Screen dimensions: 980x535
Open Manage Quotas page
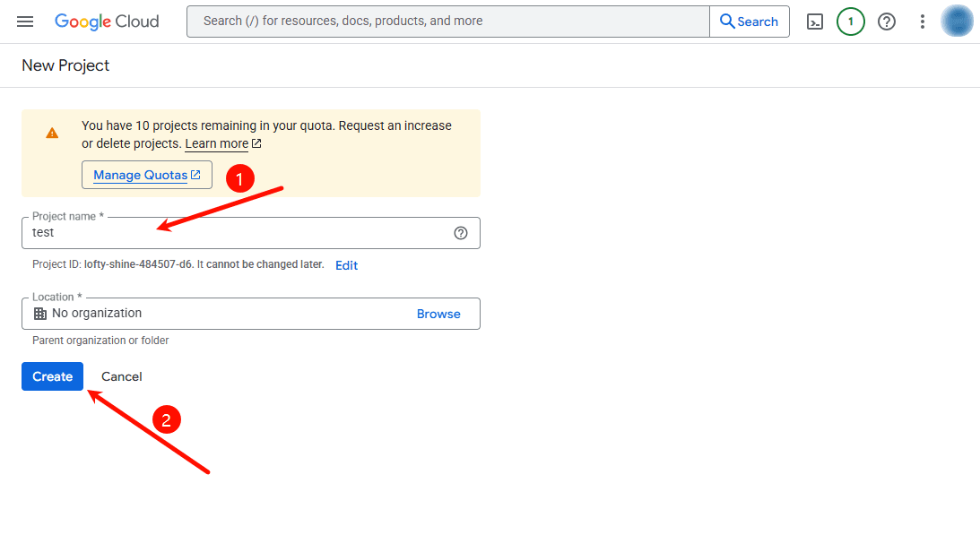(x=146, y=175)
